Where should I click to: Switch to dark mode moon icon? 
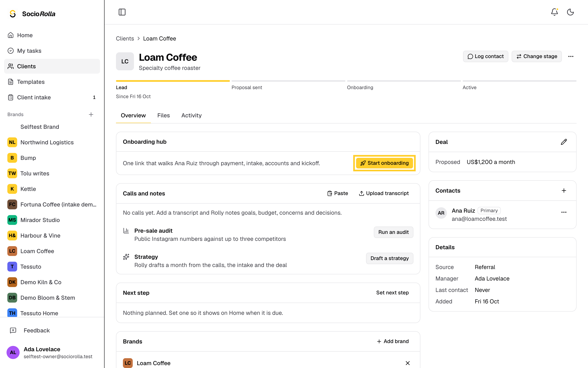570,12
